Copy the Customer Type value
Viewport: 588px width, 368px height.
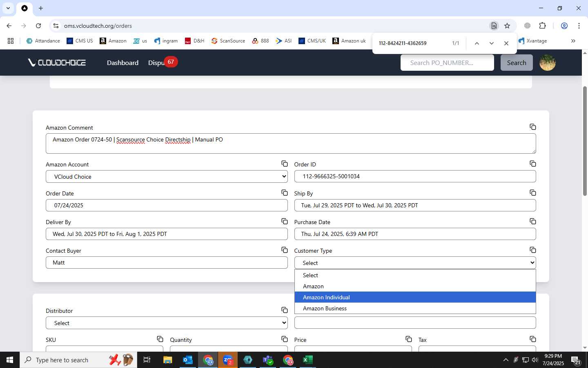click(x=532, y=250)
